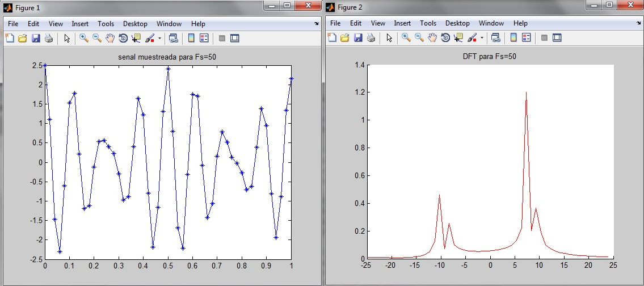644x286 pixels.
Task: Click Link Plot button in Figure 1 toolbar
Action: click(x=174, y=38)
